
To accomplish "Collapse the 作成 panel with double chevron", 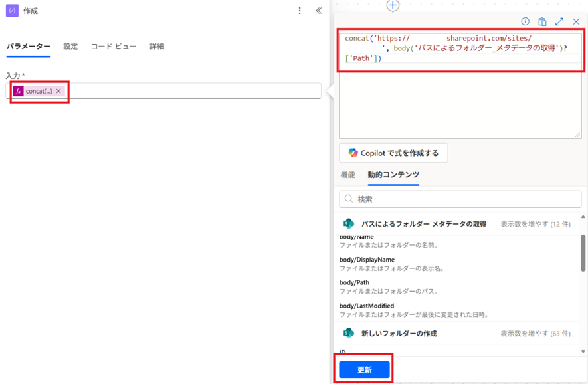I will [318, 11].
